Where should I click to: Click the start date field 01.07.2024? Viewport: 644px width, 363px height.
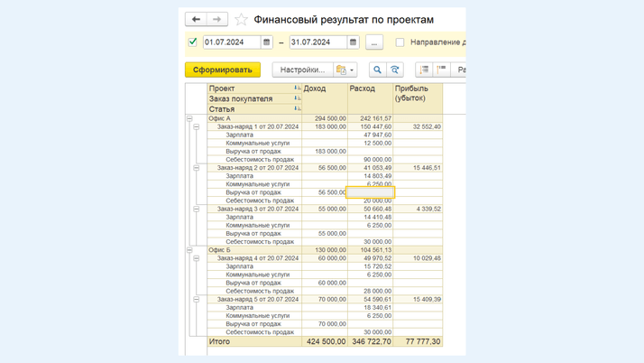(232, 42)
